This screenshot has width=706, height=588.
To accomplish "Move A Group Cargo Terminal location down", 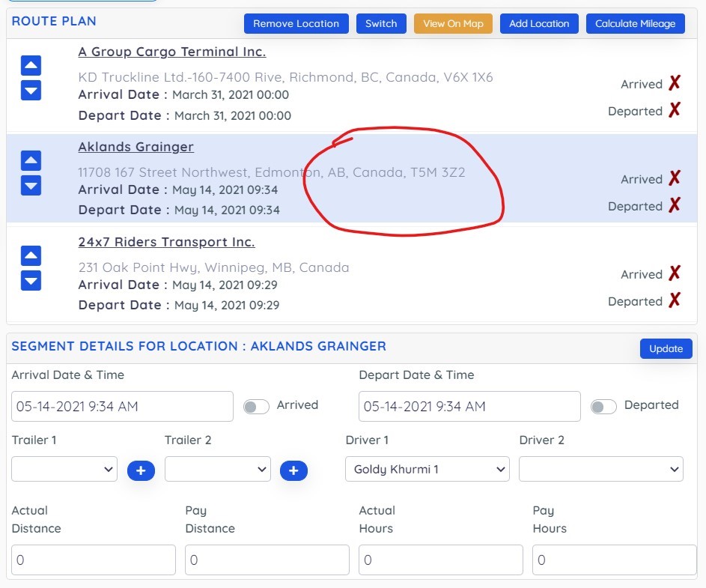I will [x=31, y=90].
